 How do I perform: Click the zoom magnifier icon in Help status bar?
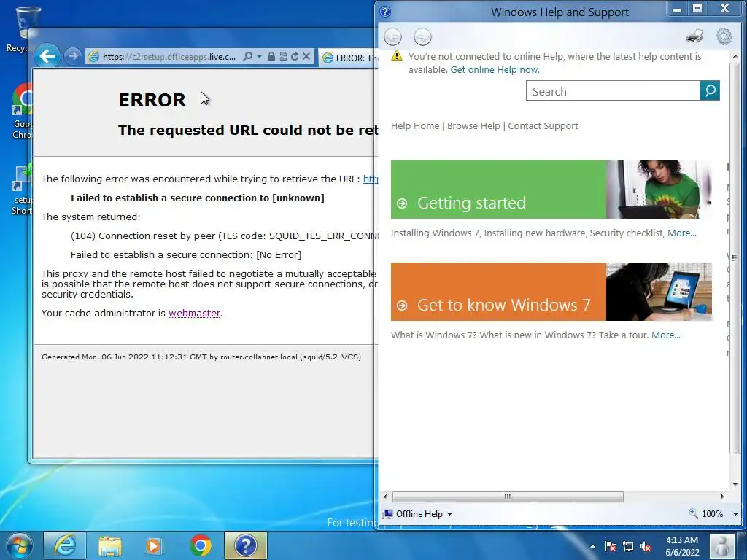(x=693, y=513)
